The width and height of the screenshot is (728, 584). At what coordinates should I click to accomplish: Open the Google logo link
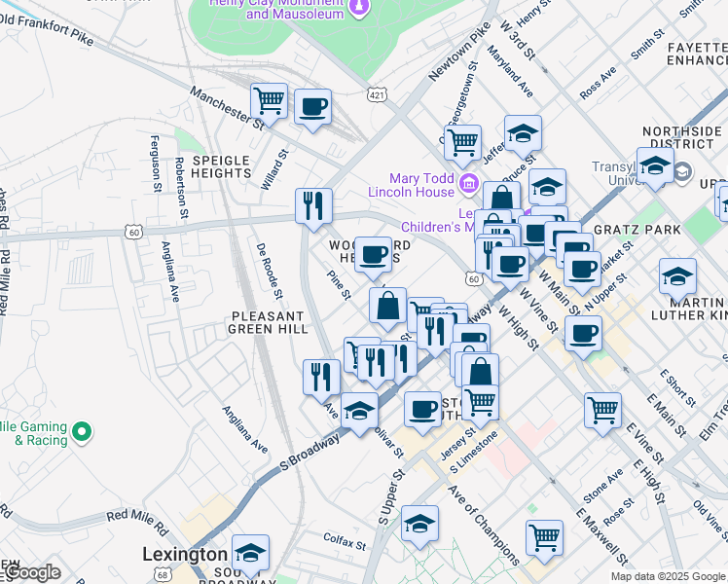(31, 573)
